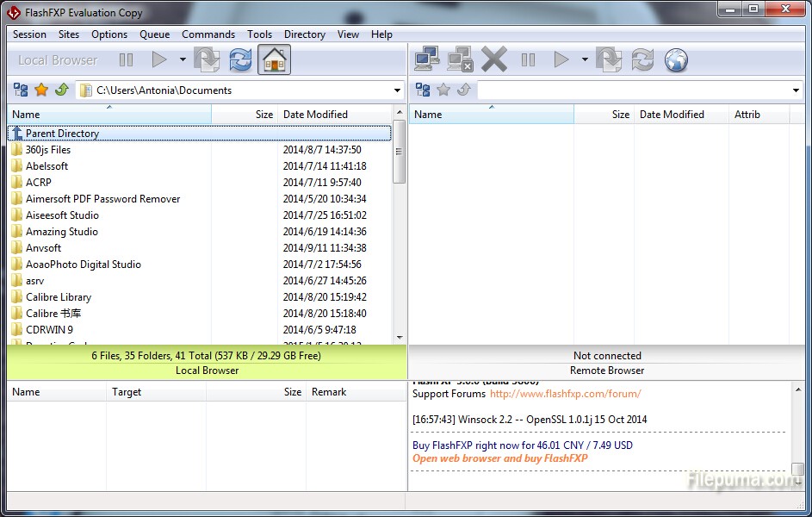Click the remote Connect computers icon
This screenshot has height=517, width=812.
tap(427, 60)
